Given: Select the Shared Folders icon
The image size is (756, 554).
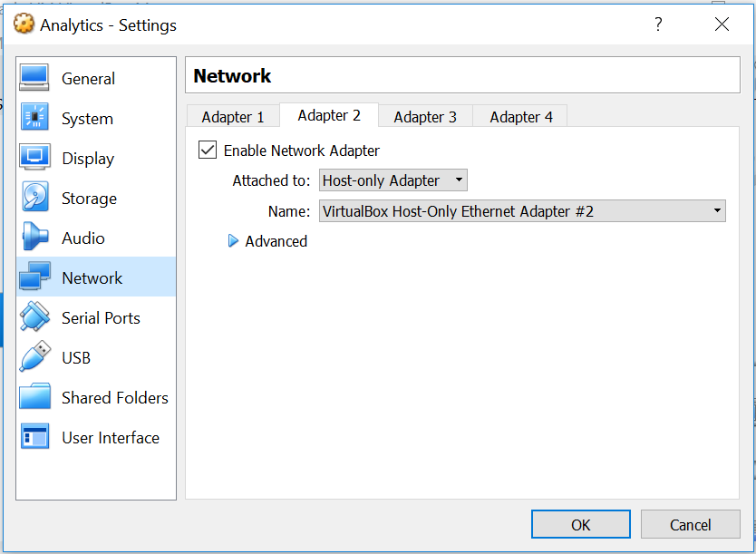Looking at the screenshot, I should point(34,397).
